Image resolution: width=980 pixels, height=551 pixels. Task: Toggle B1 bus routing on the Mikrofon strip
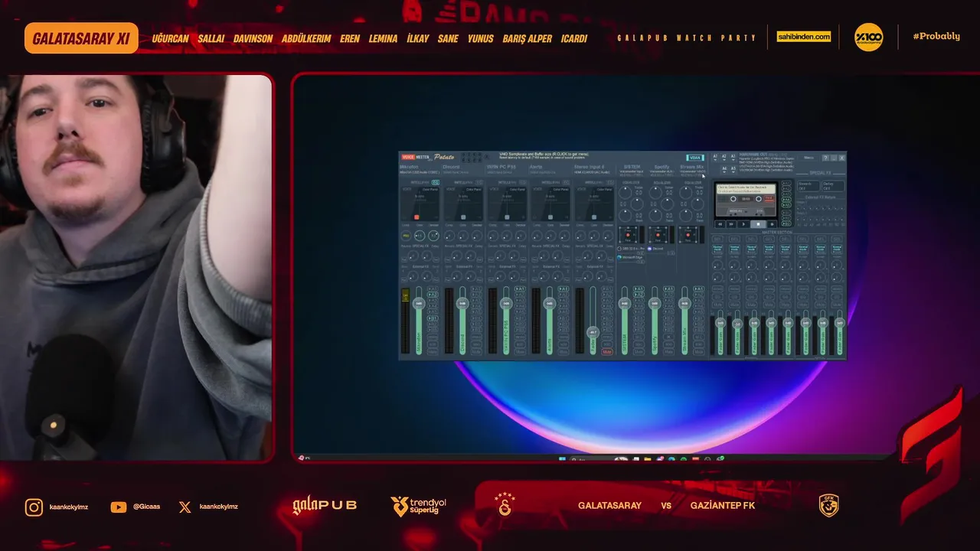433,318
